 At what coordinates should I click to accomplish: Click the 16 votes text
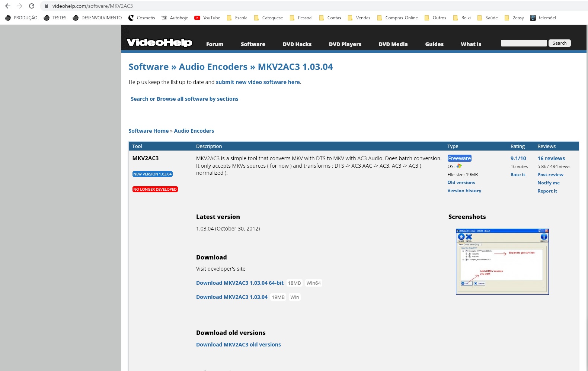[519, 167]
